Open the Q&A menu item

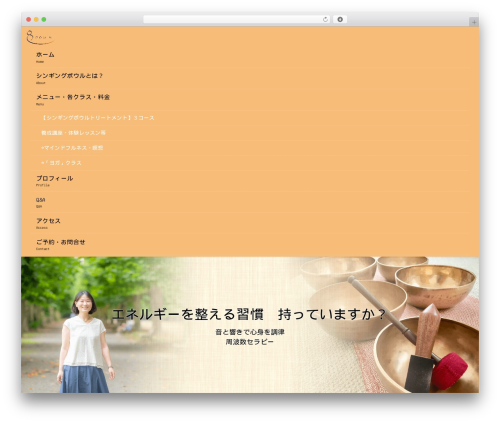(40, 202)
